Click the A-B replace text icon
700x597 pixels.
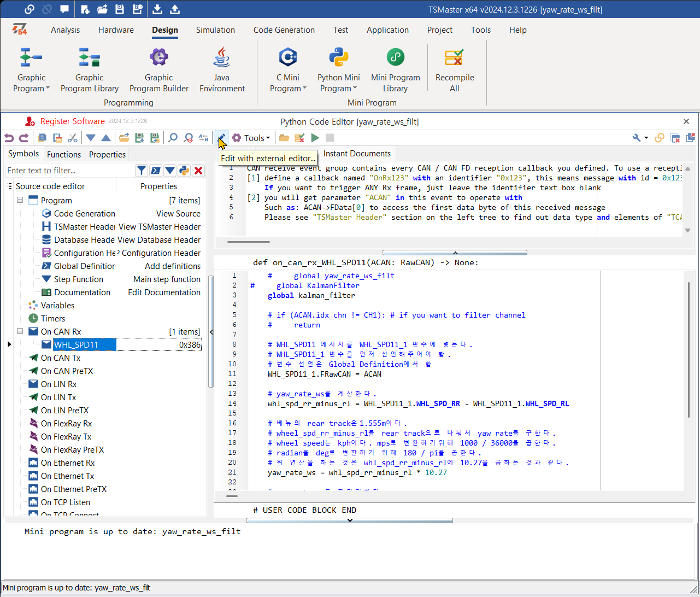(203, 138)
